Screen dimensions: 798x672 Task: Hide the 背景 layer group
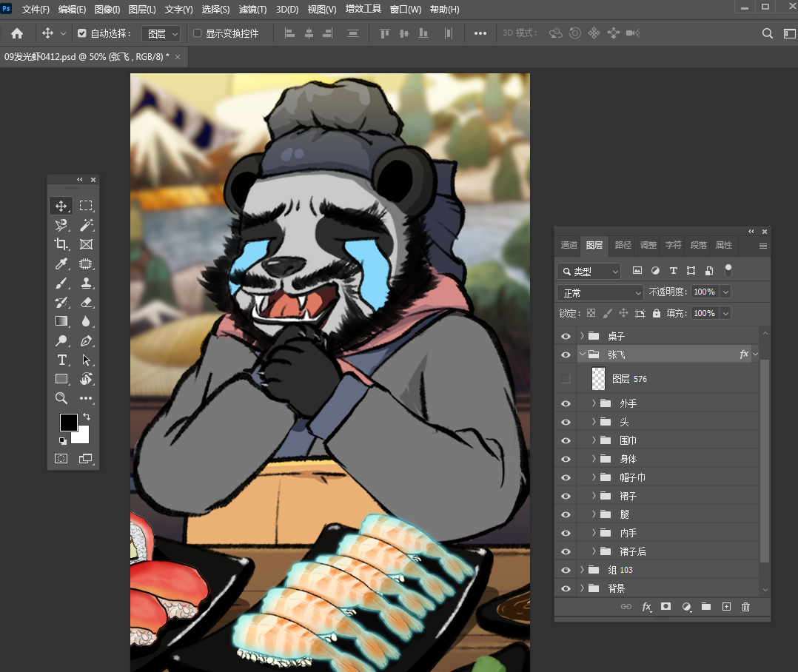coord(566,588)
